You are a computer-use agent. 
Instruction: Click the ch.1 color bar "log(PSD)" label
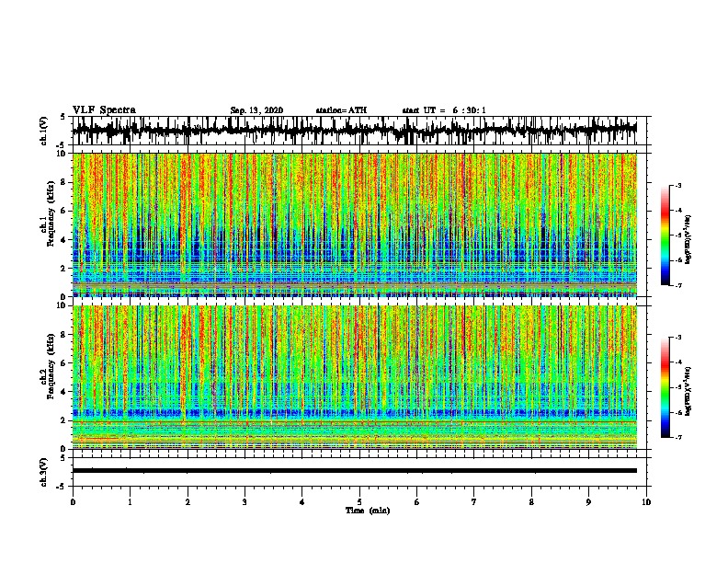(688, 240)
